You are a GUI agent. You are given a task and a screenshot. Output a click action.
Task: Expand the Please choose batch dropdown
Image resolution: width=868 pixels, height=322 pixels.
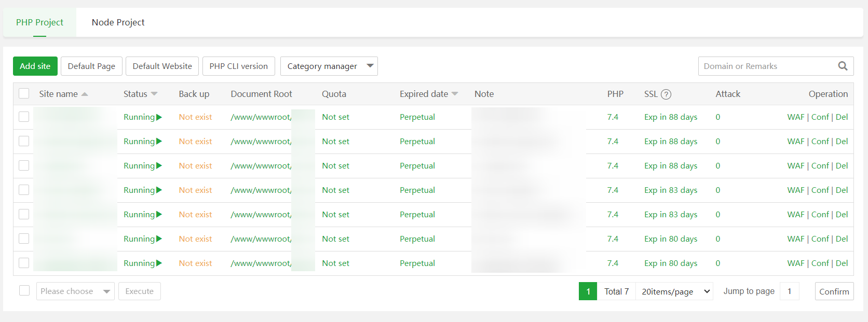pos(75,291)
